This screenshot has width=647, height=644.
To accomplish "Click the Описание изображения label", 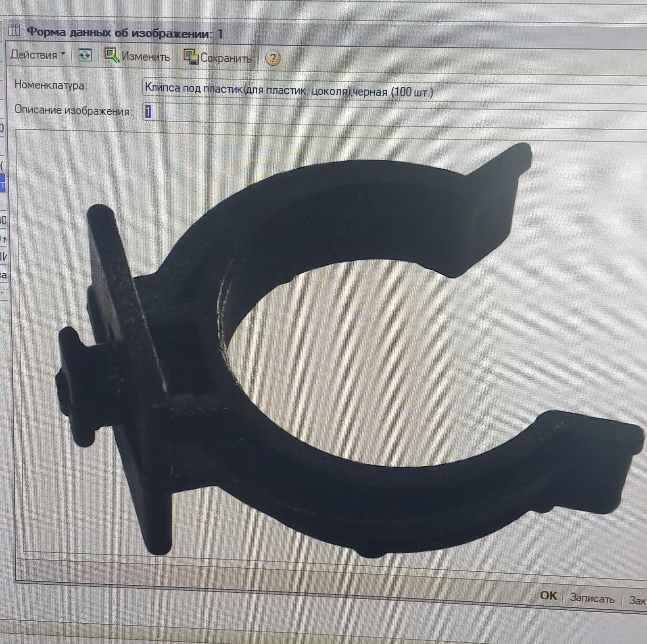I will [x=73, y=110].
